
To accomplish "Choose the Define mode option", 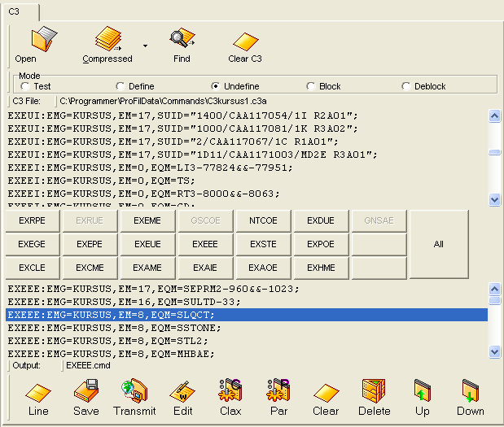I will point(121,86).
